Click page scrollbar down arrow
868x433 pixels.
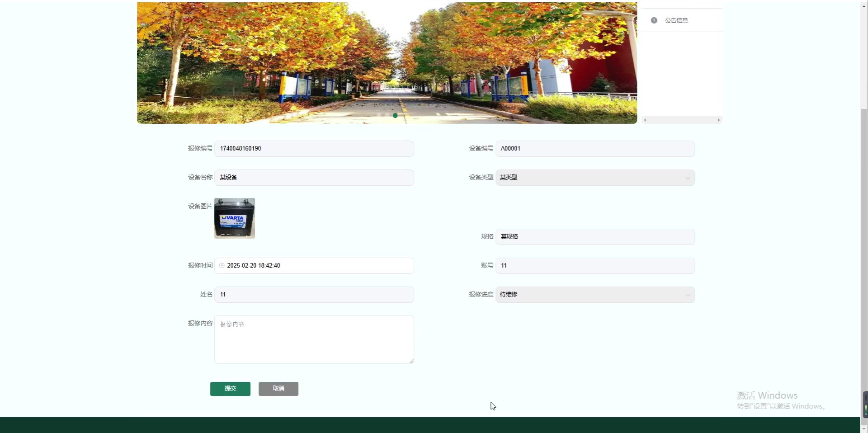pyautogui.click(x=864, y=429)
